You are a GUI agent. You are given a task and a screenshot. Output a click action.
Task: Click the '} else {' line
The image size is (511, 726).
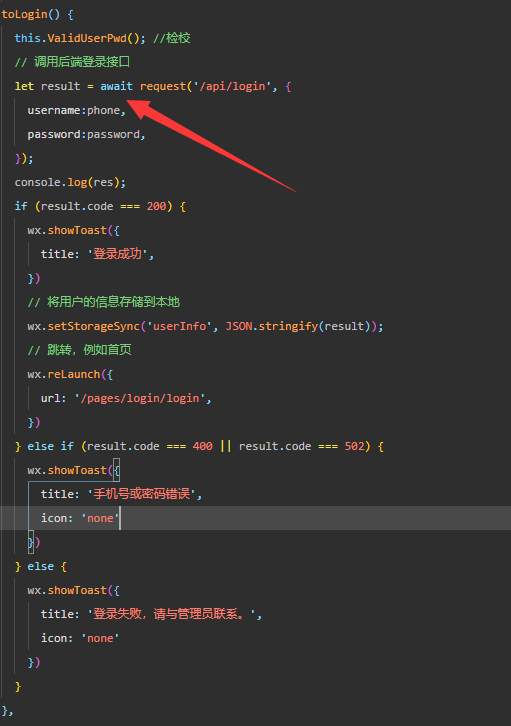[41, 566]
